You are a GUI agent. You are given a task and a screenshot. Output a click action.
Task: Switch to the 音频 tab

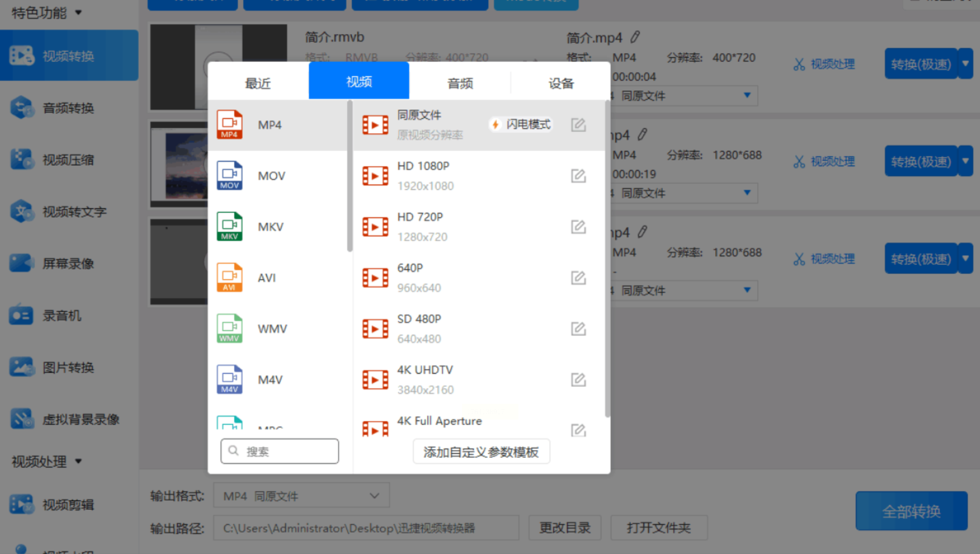(460, 83)
